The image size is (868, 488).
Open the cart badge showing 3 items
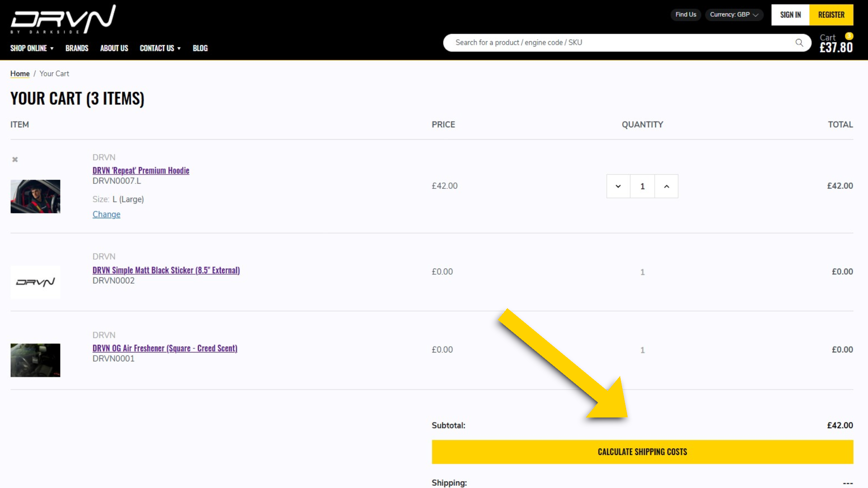pyautogui.click(x=849, y=36)
